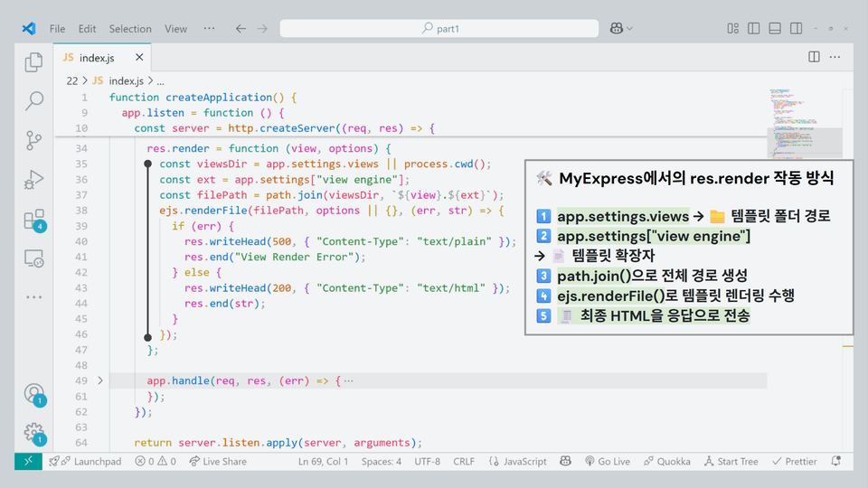Change the CRLF line ending
The image size is (868, 488).
tap(464, 462)
